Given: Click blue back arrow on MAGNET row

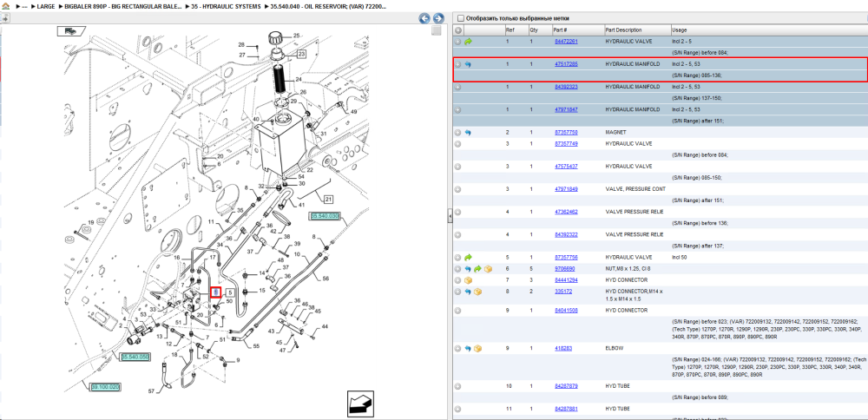Looking at the screenshot, I should point(468,133).
